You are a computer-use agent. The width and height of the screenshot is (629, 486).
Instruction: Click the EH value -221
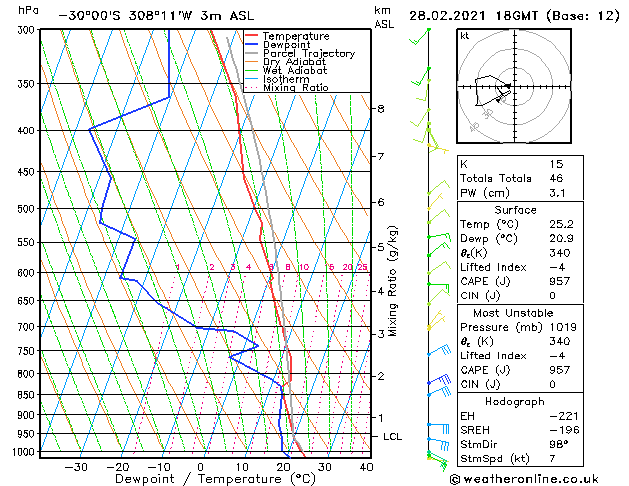click(x=564, y=416)
